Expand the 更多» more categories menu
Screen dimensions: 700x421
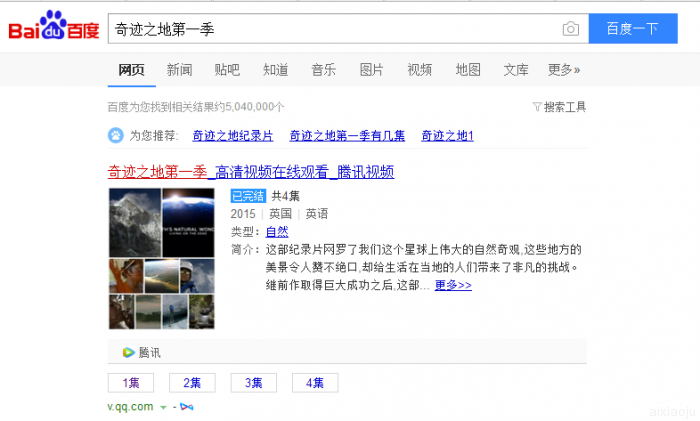click(x=564, y=70)
